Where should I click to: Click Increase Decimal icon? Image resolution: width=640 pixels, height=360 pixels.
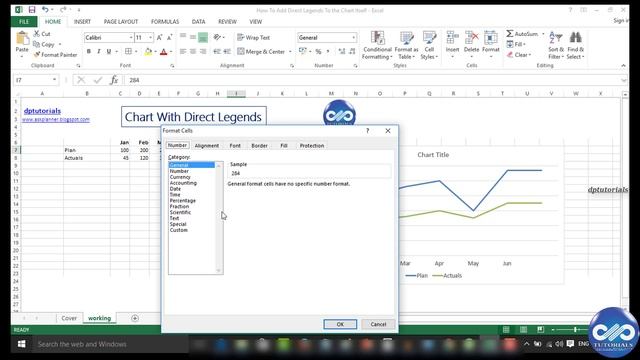pyautogui.click(x=342, y=51)
